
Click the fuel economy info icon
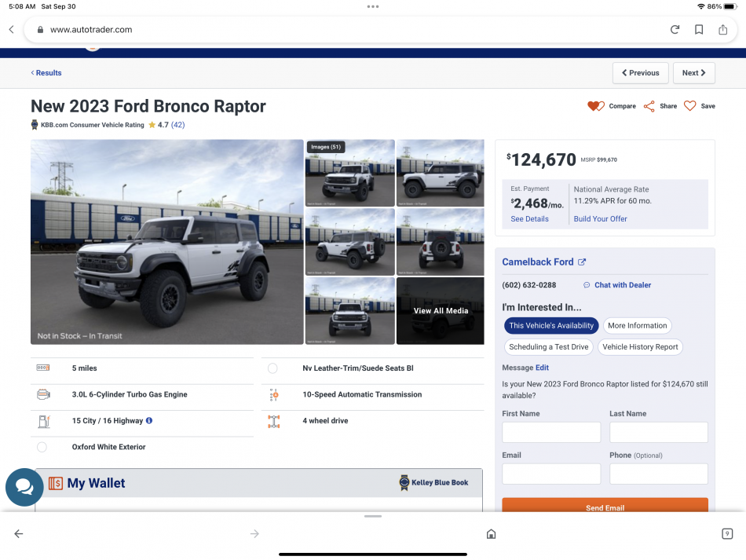(149, 421)
